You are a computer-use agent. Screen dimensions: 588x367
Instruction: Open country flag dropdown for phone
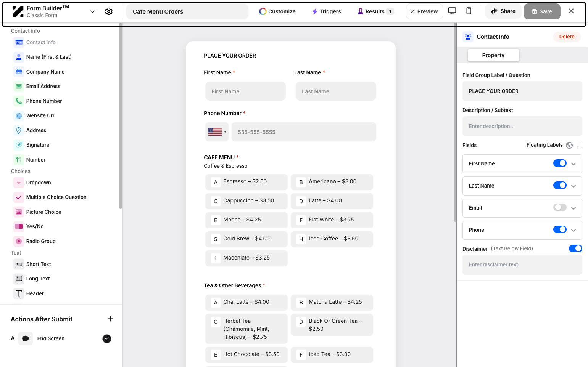click(x=217, y=132)
